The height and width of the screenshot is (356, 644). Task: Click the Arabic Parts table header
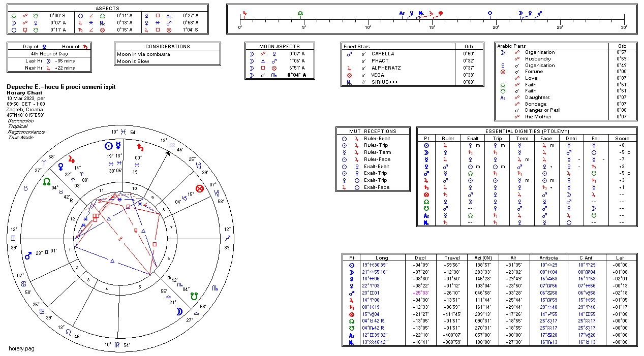click(x=511, y=46)
